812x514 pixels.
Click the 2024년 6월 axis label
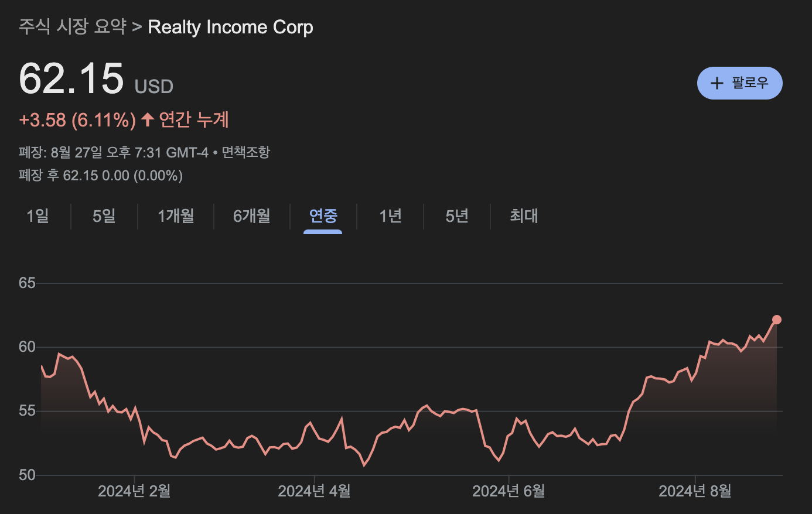509,491
